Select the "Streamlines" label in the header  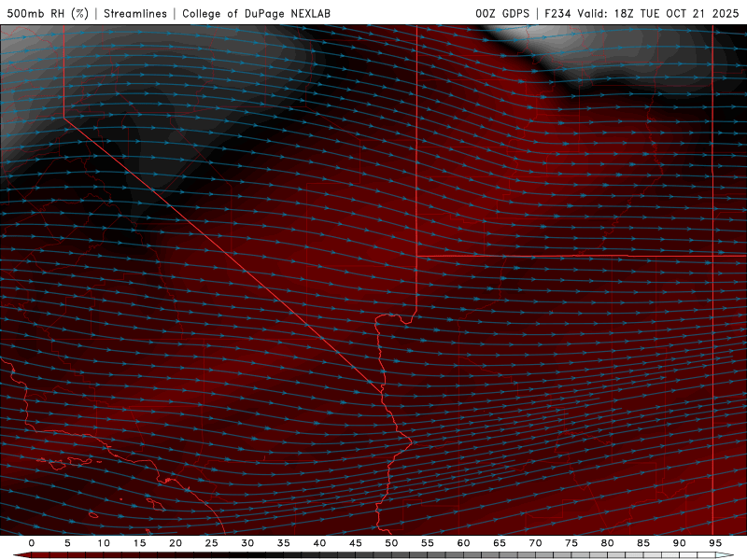135,13
